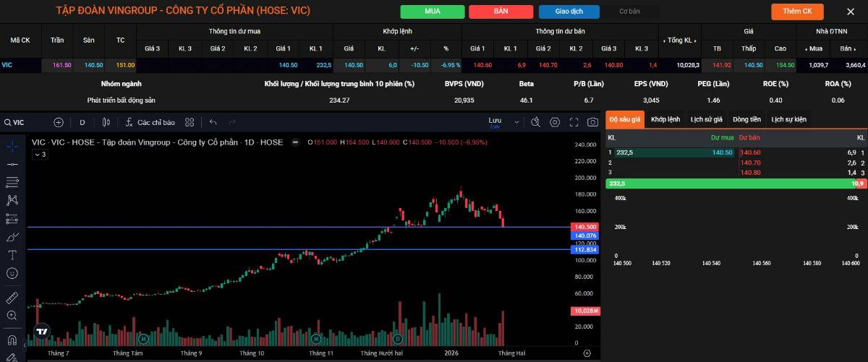Click the green MUA buy button

tap(433, 12)
